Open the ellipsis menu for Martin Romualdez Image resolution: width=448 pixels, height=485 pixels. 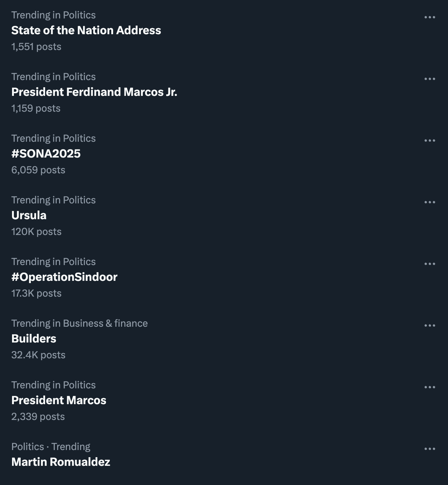pos(430,449)
